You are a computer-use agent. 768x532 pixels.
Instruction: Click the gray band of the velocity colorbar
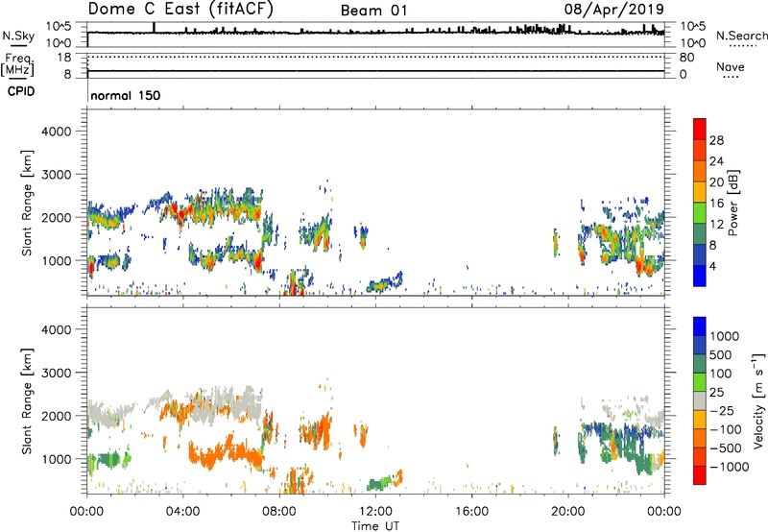pyautogui.click(x=700, y=400)
